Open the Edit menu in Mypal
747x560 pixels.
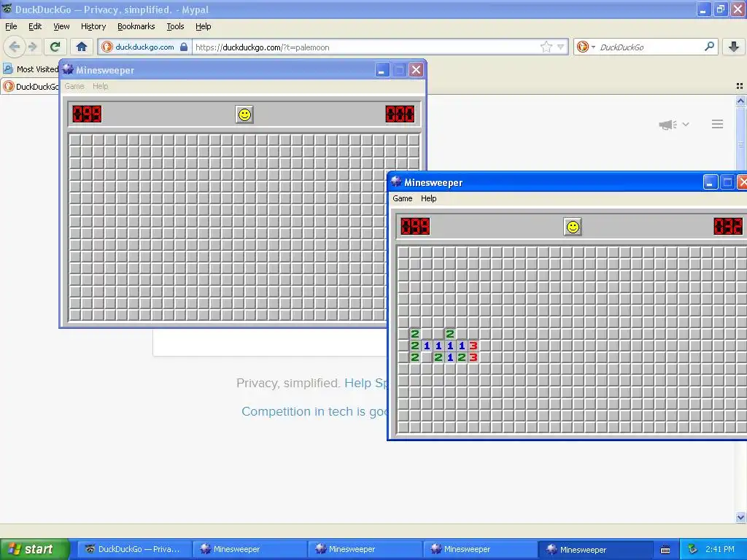coord(35,26)
